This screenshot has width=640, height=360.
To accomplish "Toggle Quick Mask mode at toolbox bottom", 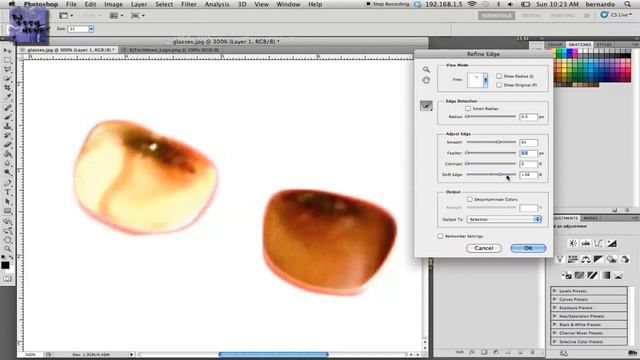I will [x=7, y=279].
